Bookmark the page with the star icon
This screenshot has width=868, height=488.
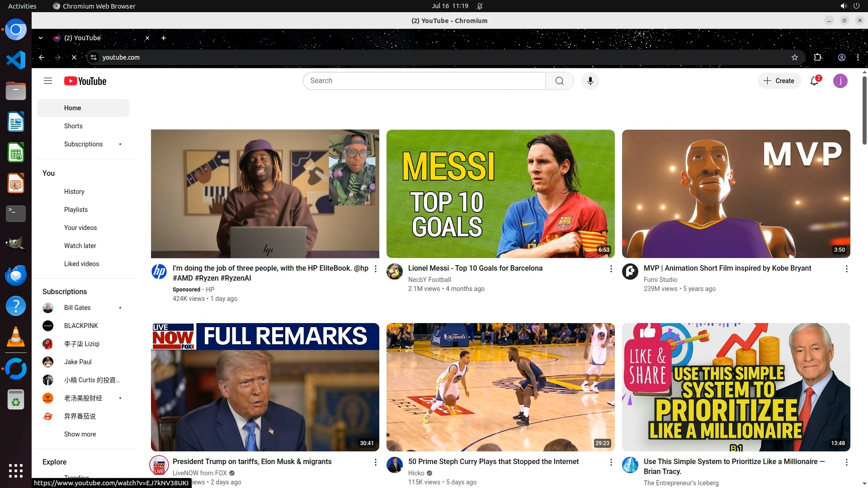(x=795, y=57)
